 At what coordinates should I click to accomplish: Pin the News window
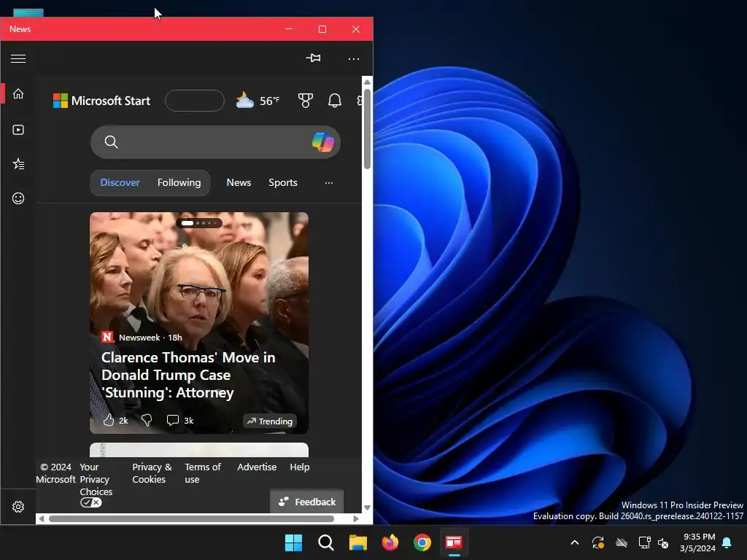pyautogui.click(x=313, y=58)
